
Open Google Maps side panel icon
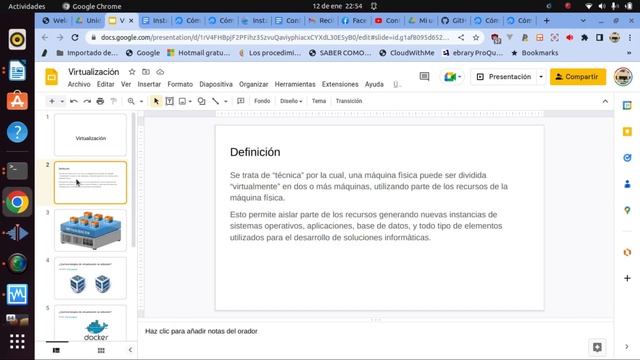coord(627,211)
